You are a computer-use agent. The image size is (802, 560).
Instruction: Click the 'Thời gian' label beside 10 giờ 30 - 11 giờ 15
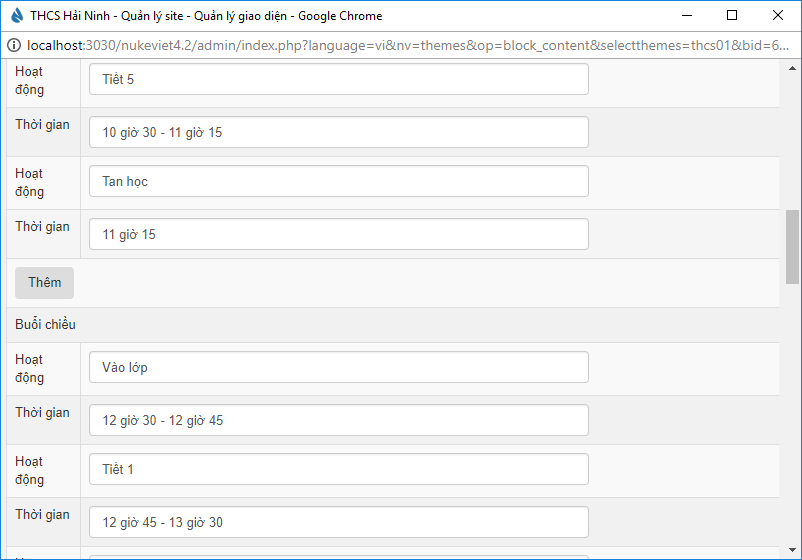(42, 125)
